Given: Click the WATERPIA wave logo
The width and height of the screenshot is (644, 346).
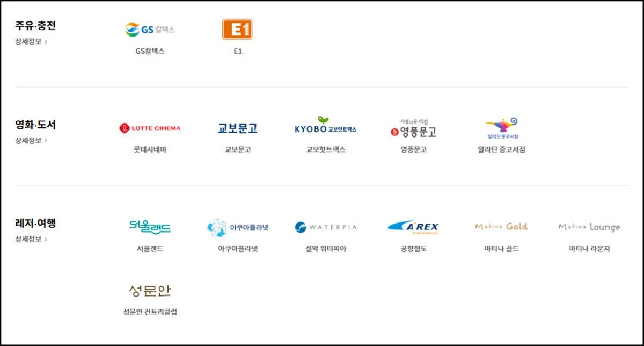Looking at the screenshot, I should (325, 226).
